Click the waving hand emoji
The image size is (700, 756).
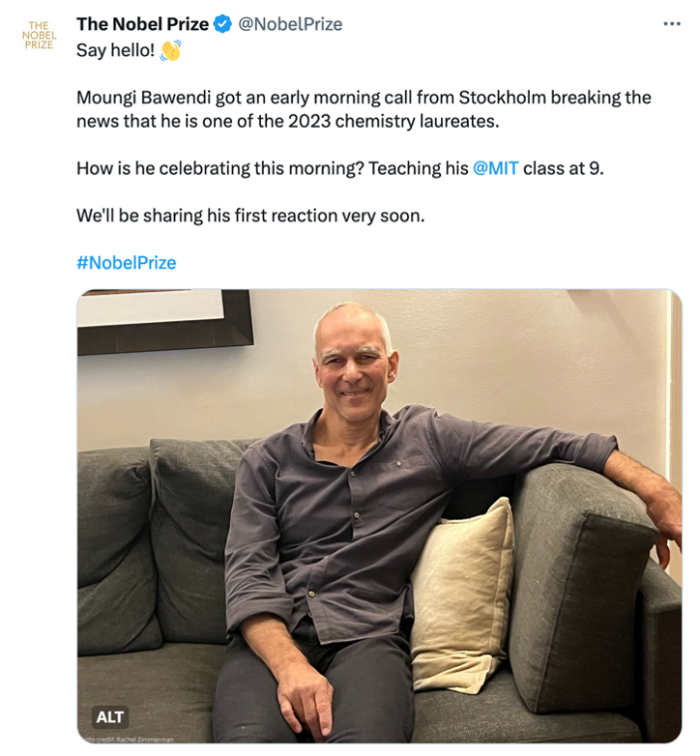[x=170, y=50]
